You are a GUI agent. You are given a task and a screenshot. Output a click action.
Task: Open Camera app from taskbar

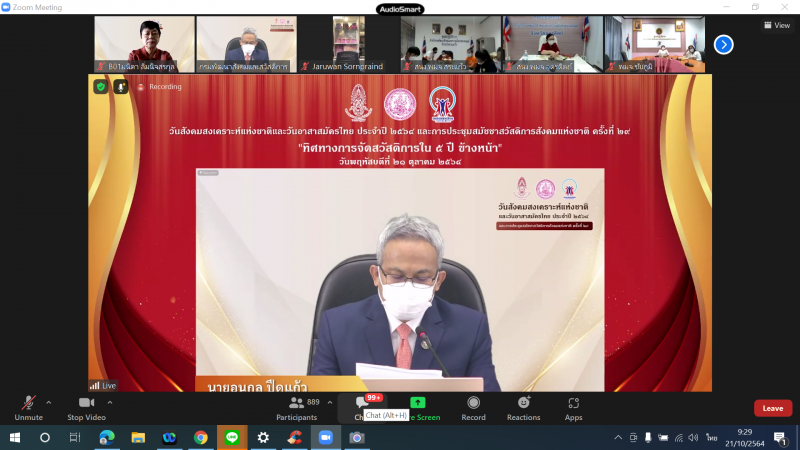click(x=357, y=438)
